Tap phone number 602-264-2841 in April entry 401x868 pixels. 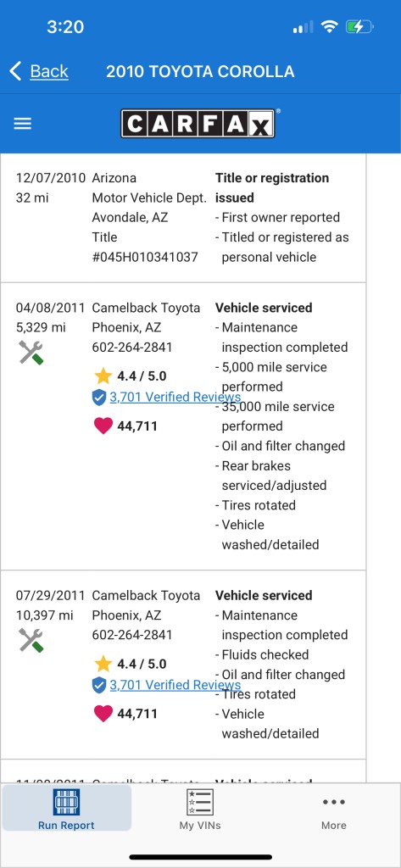131,347
